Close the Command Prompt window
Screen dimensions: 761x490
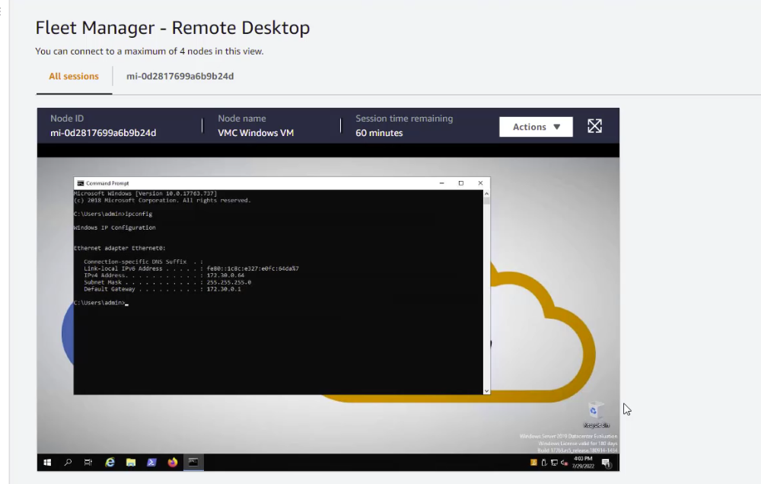[x=480, y=183]
